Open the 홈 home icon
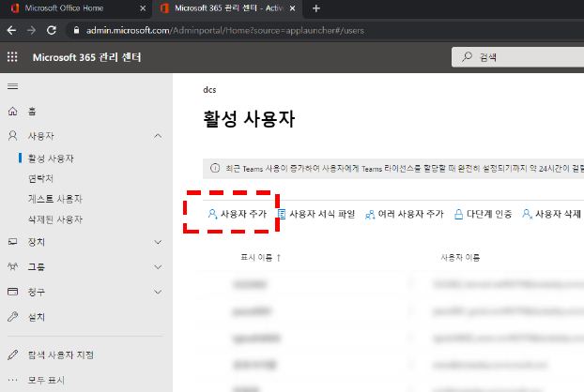Screen dimensions: 584x392 pyautogui.click(x=12, y=112)
